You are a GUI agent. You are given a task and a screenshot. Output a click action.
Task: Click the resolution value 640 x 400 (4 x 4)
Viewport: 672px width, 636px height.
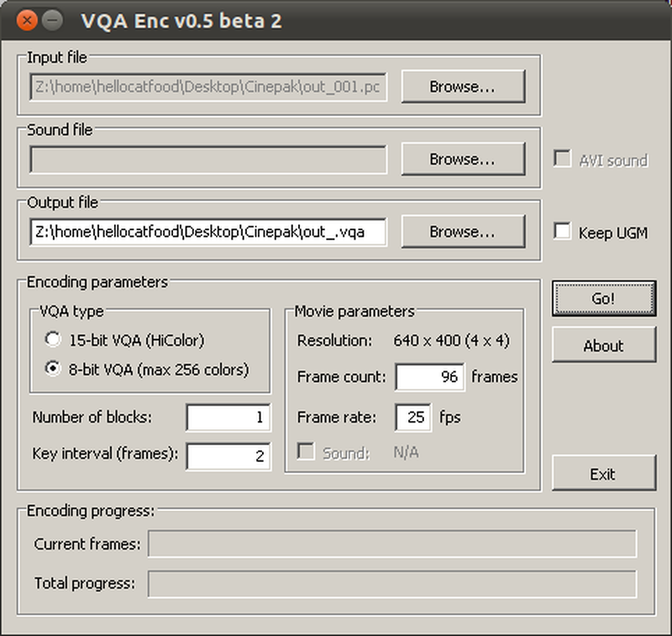pyautogui.click(x=452, y=340)
